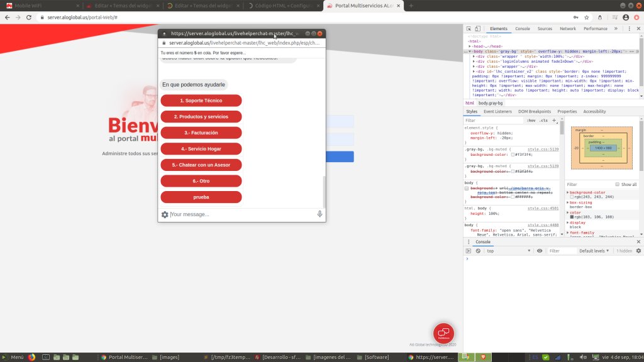Close the console drawer

coord(639,242)
